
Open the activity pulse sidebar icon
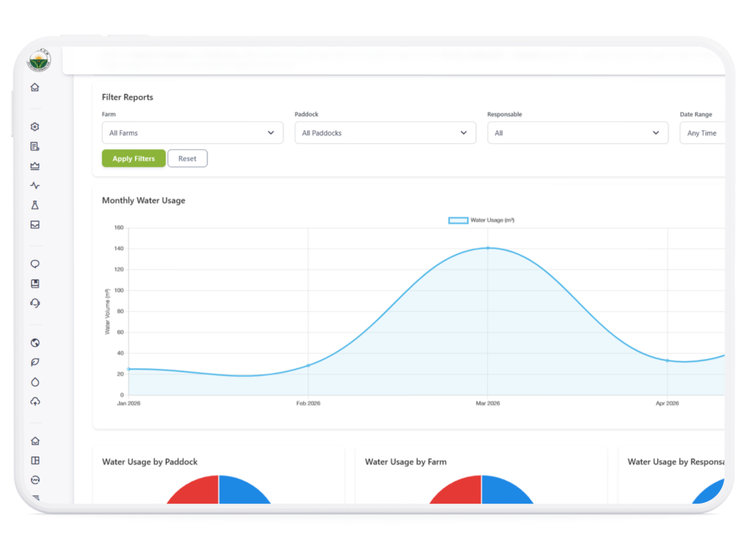(35, 186)
